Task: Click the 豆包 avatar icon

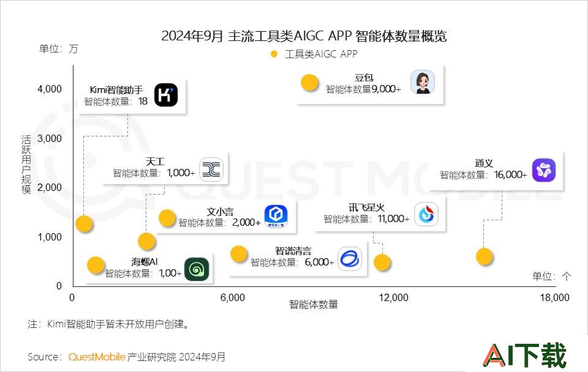Action: tap(423, 82)
